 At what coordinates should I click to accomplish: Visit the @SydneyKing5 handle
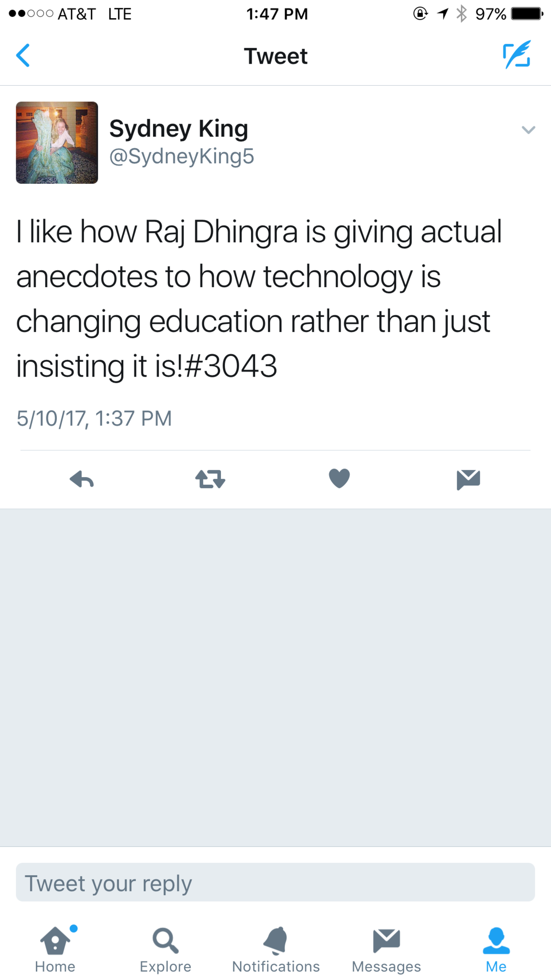(x=182, y=156)
